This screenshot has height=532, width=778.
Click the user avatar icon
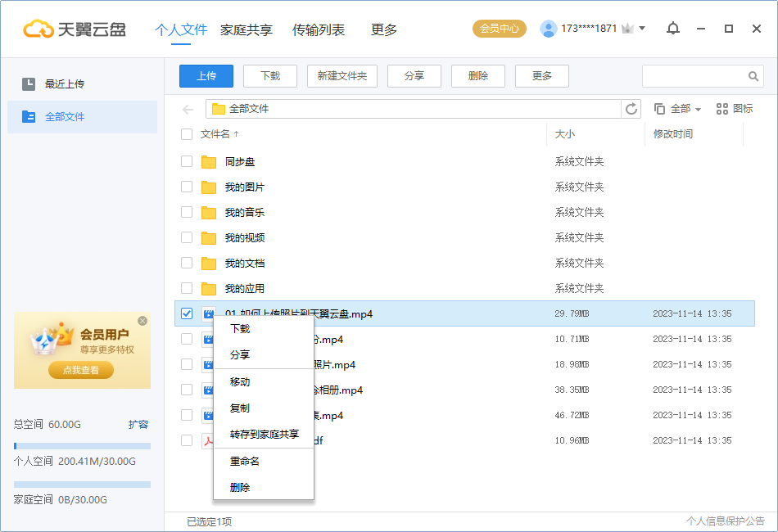tap(548, 29)
